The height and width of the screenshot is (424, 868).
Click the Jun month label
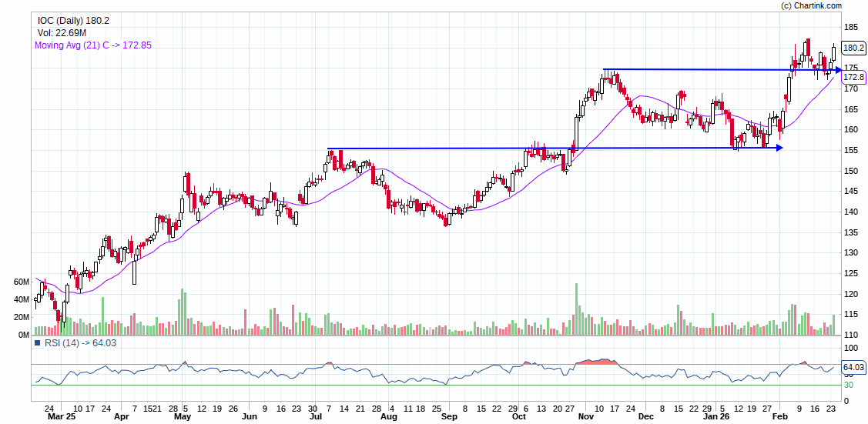(250, 417)
